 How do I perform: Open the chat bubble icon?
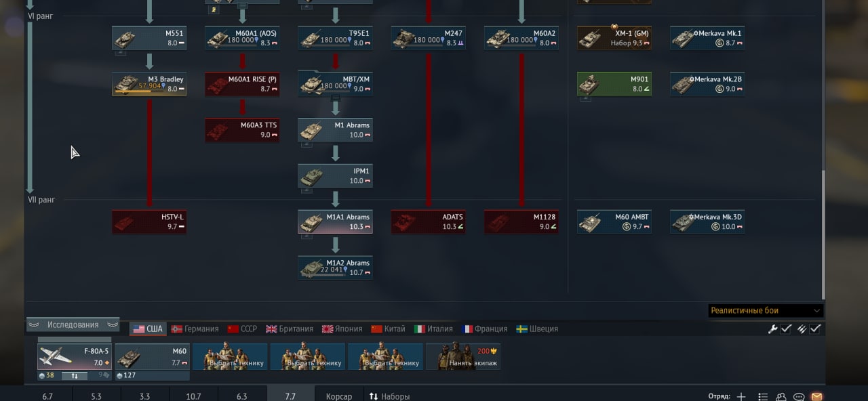coord(799,396)
